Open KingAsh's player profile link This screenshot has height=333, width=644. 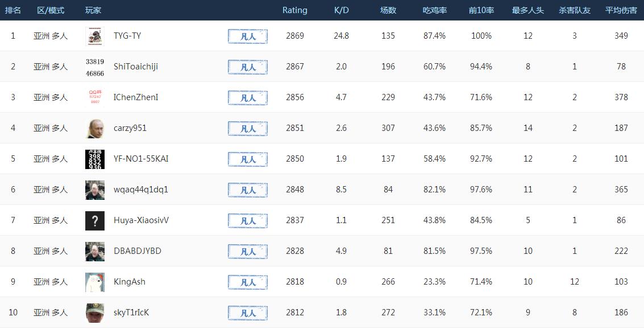(x=130, y=282)
